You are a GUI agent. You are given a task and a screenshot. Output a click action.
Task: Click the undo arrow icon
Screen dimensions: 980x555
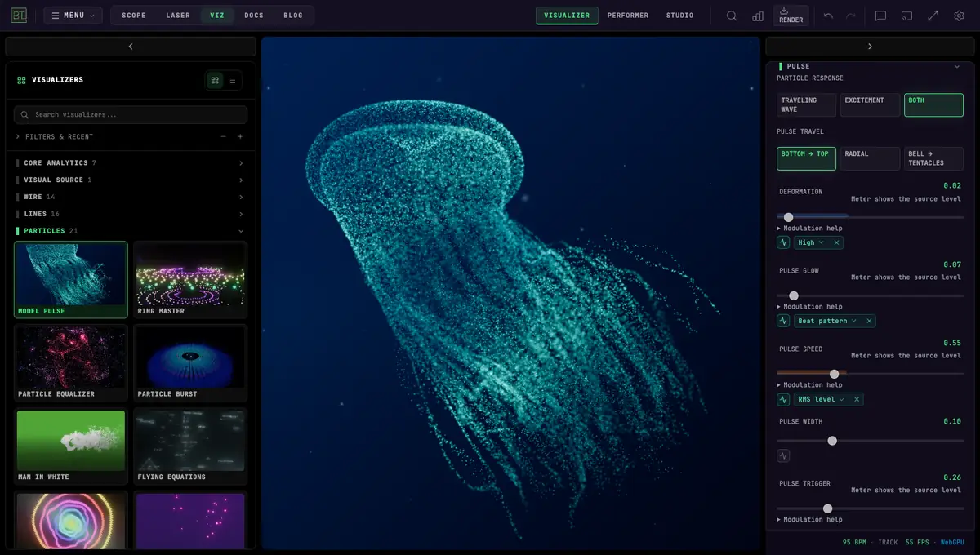click(x=828, y=16)
